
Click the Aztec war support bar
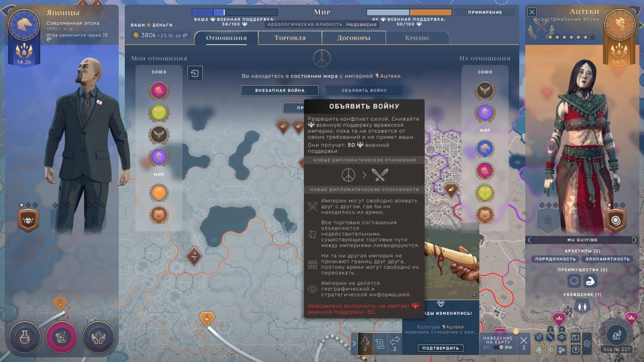click(x=409, y=13)
